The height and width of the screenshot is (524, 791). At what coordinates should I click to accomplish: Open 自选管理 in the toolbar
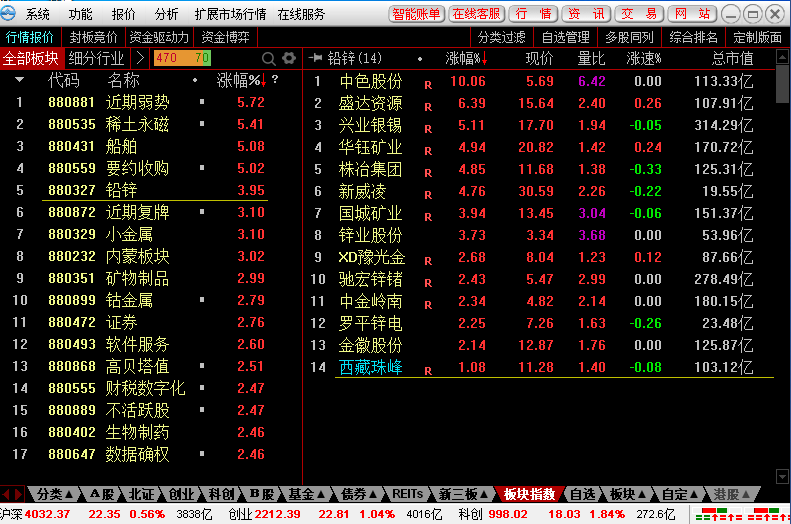pyautogui.click(x=566, y=37)
